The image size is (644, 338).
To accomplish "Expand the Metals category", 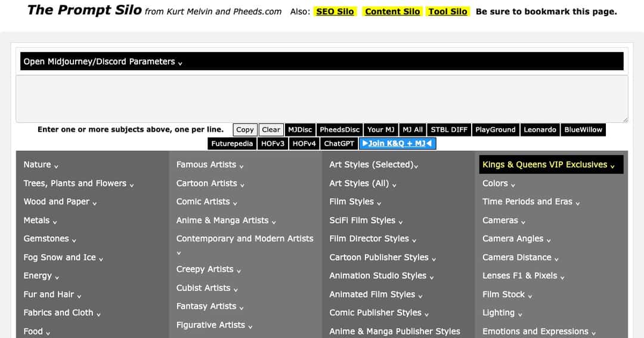I will pyautogui.click(x=40, y=221).
